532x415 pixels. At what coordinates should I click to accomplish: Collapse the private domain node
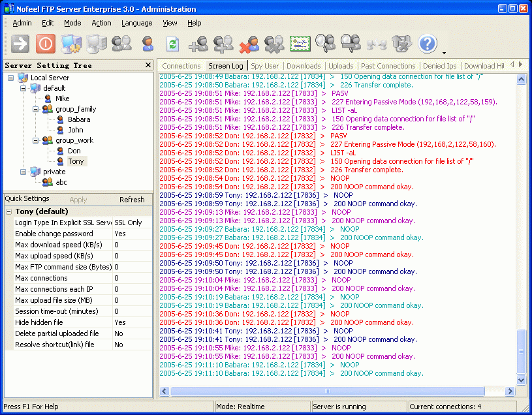click(23, 172)
